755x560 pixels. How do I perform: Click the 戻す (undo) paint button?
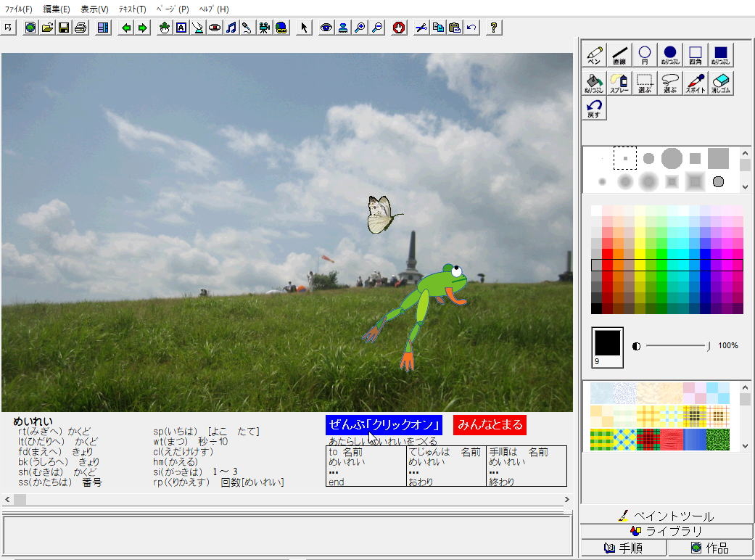click(594, 108)
